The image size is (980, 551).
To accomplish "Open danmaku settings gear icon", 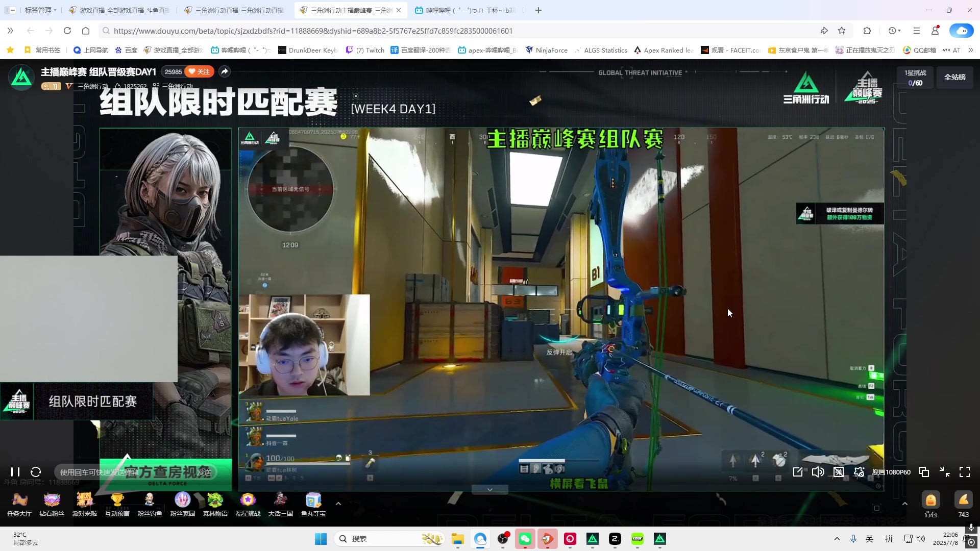I will click(x=859, y=472).
